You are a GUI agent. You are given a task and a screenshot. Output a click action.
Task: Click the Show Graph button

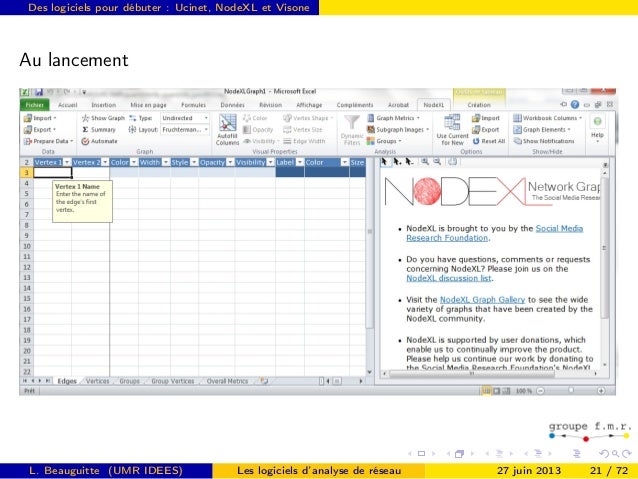pyautogui.click(x=103, y=118)
